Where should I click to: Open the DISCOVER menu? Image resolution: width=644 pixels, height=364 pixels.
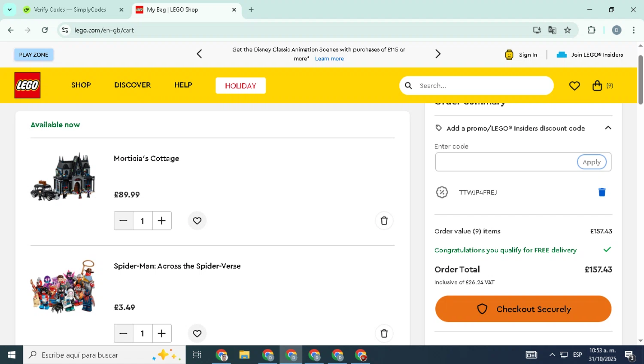132,85
